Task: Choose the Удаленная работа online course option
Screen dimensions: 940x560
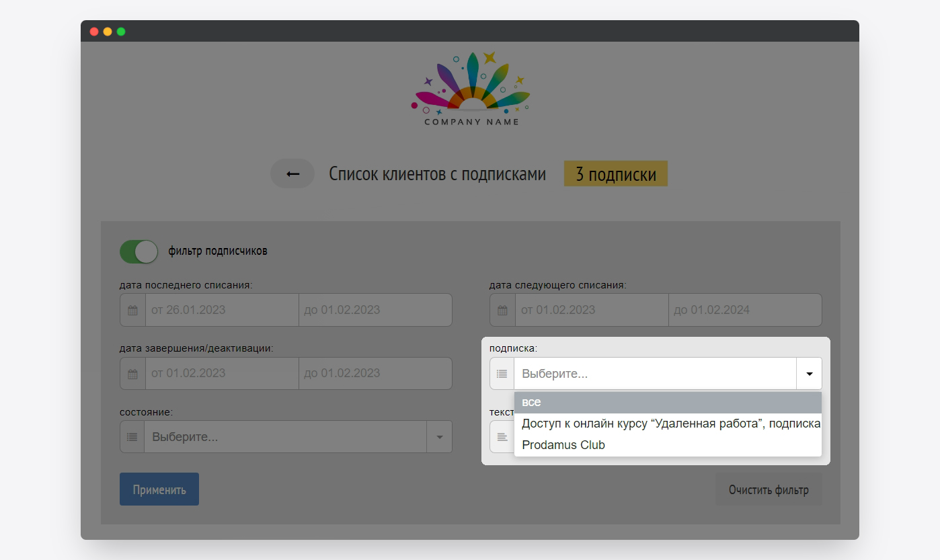Action: pos(667,424)
